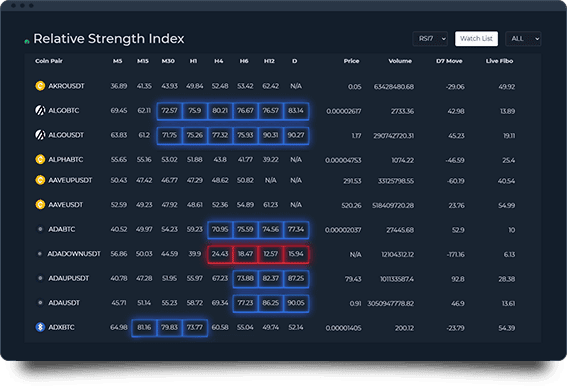
Task: Click the green icon beside Relative Strength Index
Action: 27,42
